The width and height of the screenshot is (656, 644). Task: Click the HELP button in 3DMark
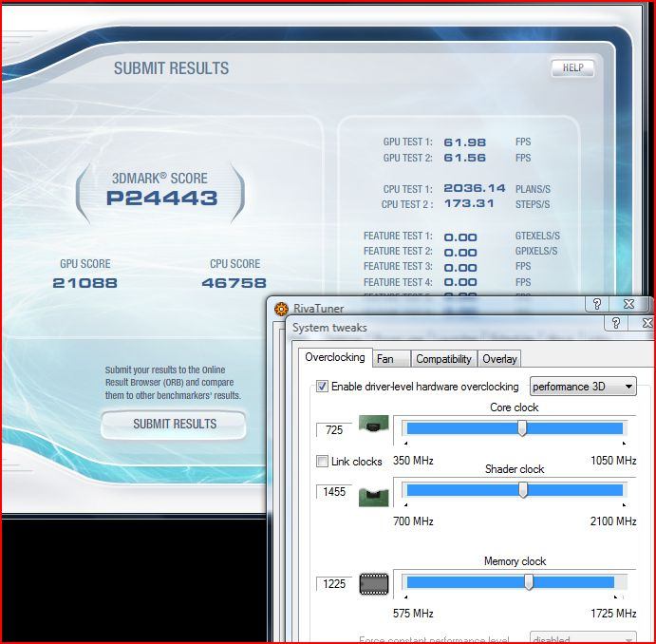point(572,67)
